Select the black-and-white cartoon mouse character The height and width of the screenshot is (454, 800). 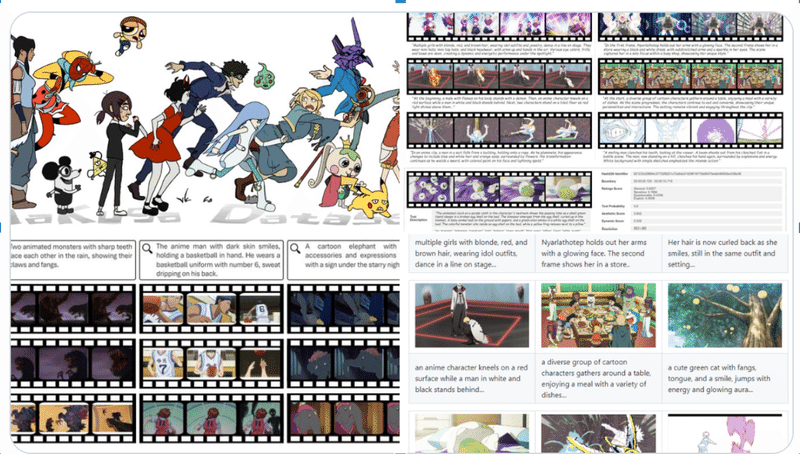63,186
